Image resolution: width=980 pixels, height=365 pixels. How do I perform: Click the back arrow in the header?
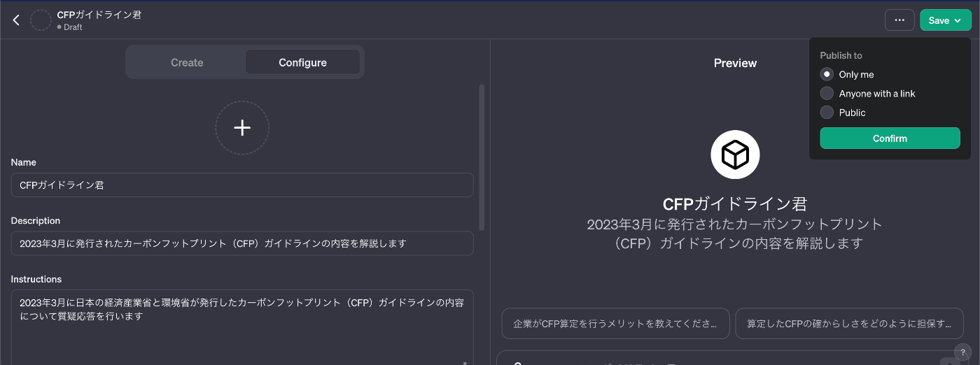16,20
